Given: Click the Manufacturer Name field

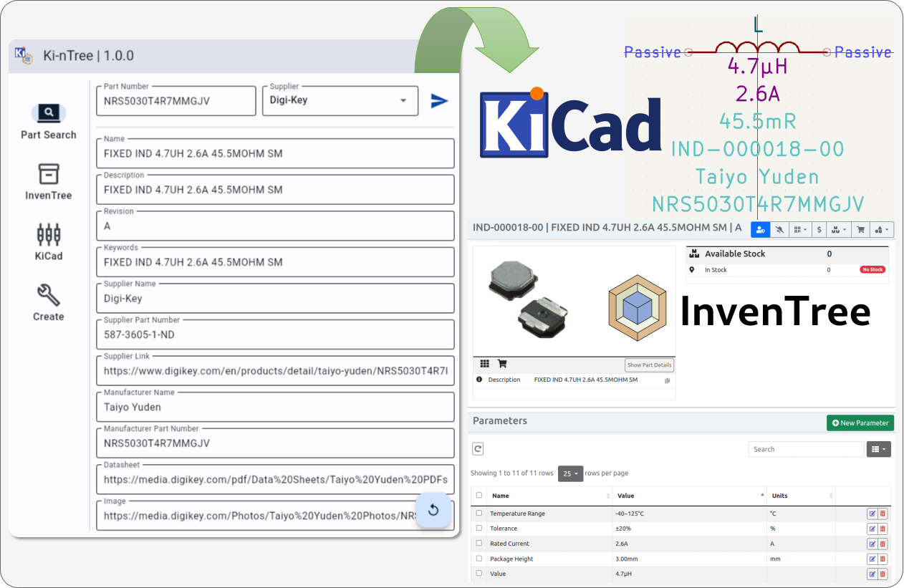Looking at the screenshot, I should pyautogui.click(x=275, y=407).
